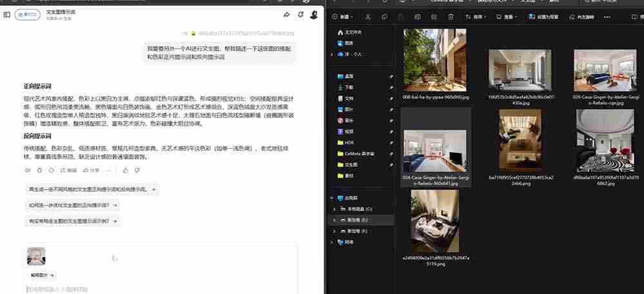The image size is (644, 294).
Task: Click the Share icon in File Explorer toolbar
Action: (x=434, y=17)
